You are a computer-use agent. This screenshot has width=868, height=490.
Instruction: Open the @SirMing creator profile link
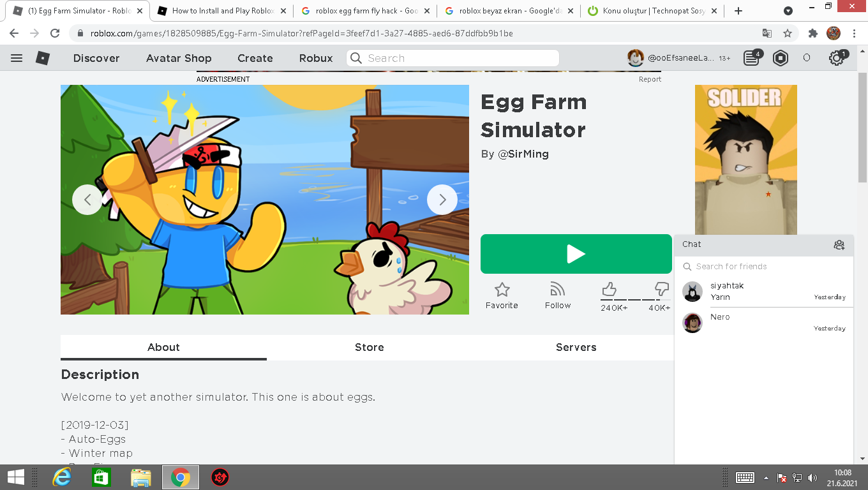coord(523,154)
